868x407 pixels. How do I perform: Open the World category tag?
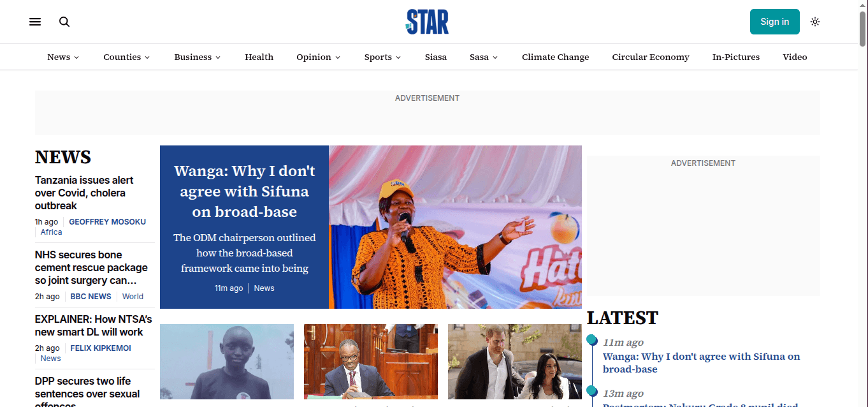133,297
